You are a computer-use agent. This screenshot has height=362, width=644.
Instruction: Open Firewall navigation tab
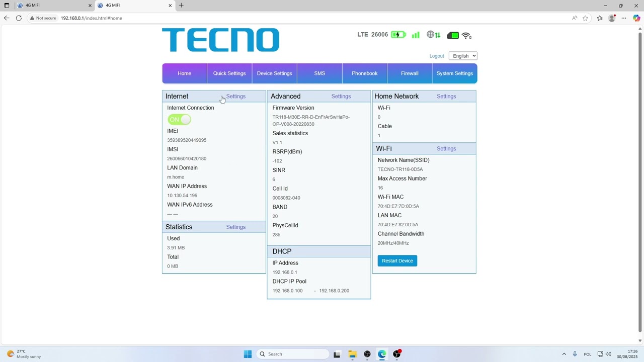(x=410, y=73)
